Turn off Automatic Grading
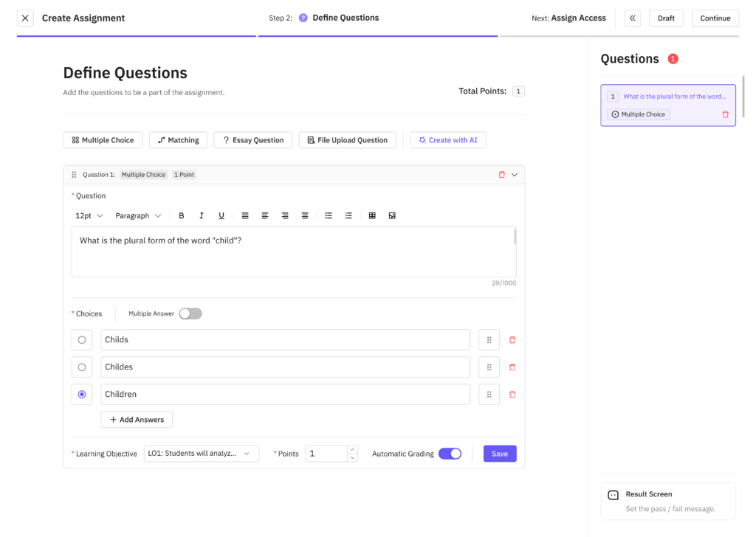Image resolution: width=756 pixels, height=537 pixels. click(450, 454)
